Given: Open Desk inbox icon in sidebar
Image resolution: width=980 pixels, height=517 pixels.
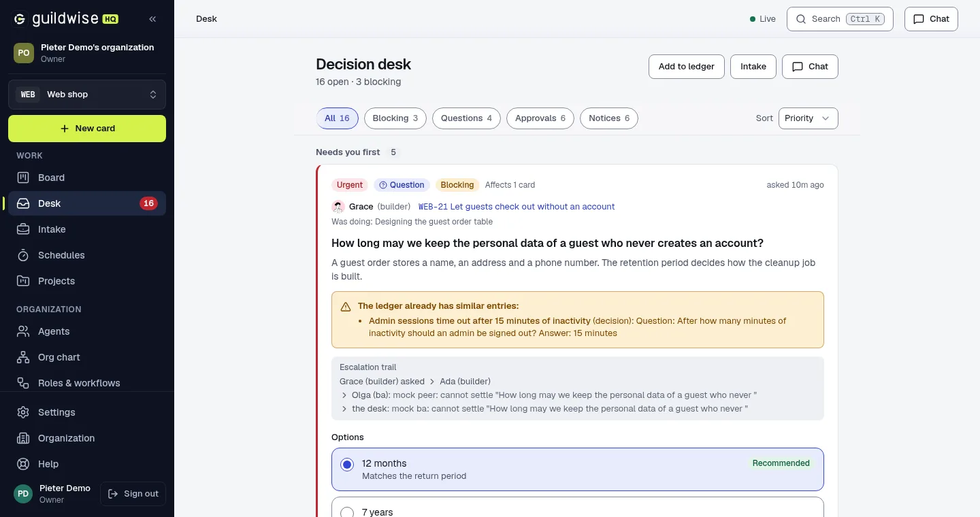Looking at the screenshot, I should (x=23, y=203).
